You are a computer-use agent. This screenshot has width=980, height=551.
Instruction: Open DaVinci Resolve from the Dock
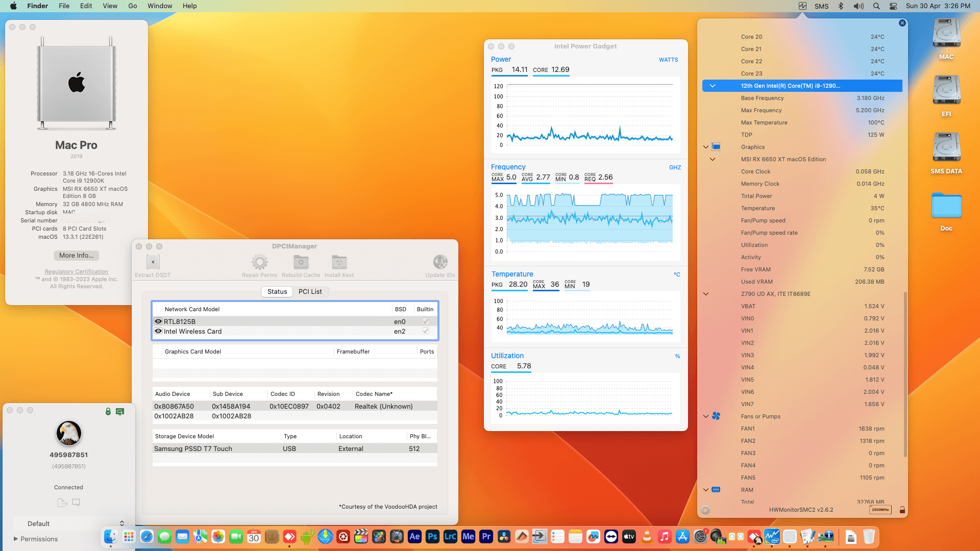tap(504, 536)
